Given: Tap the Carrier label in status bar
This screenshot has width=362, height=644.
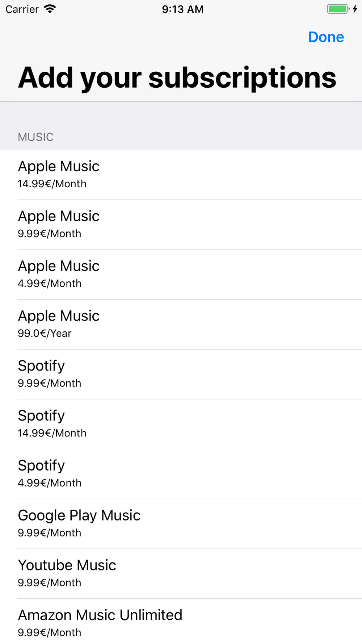Looking at the screenshot, I should coord(22,9).
